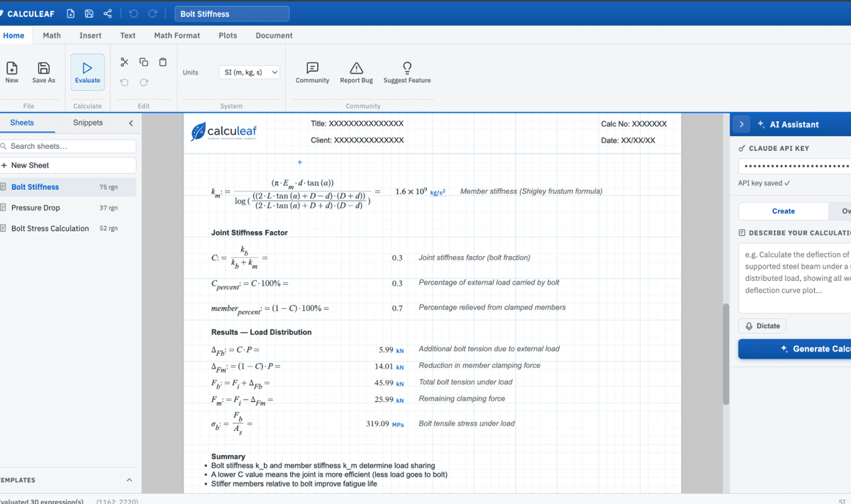The image size is (851, 504).
Task: Select the Snippets sidebar tab
Action: click(x=88, y=123)
